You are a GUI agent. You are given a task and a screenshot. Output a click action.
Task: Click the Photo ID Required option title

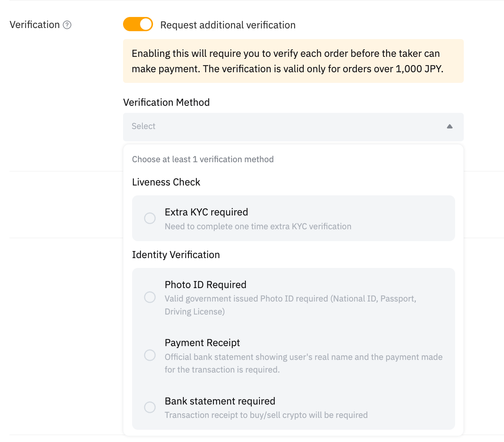[205, 285]
